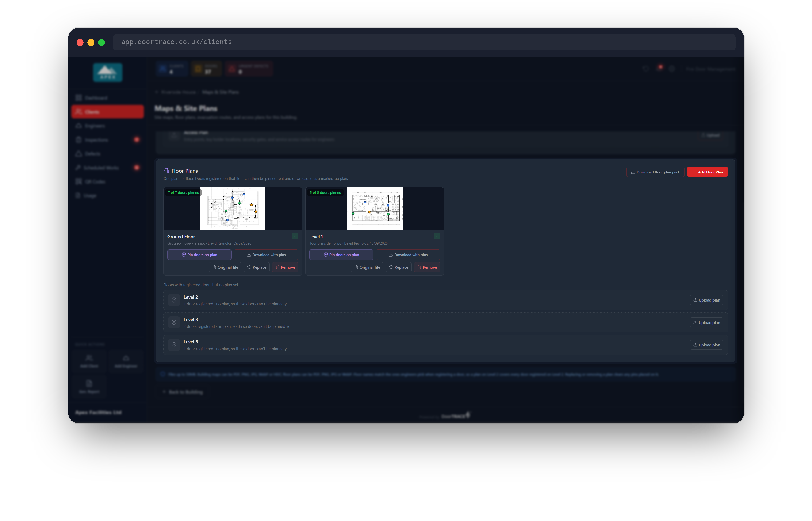Click 'Ground-Floor-Plan.jpg' file details text
Image resolution: width=812 pixels, height=521 pixels.
coord(209,244)
